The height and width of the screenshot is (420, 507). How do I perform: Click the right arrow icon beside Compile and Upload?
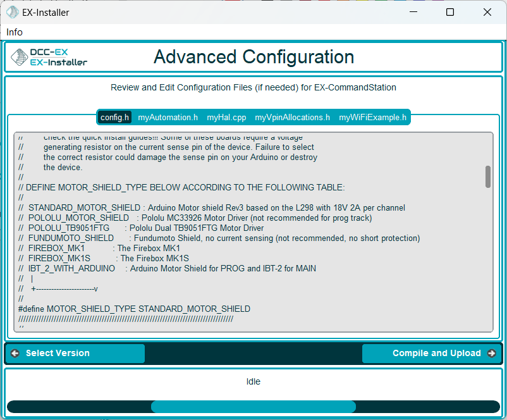point(491,354)
